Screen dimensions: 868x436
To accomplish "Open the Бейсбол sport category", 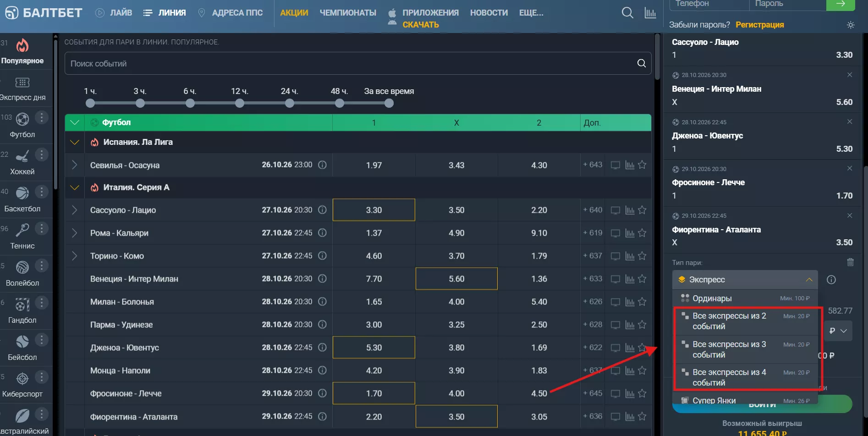I will (22, 348).
